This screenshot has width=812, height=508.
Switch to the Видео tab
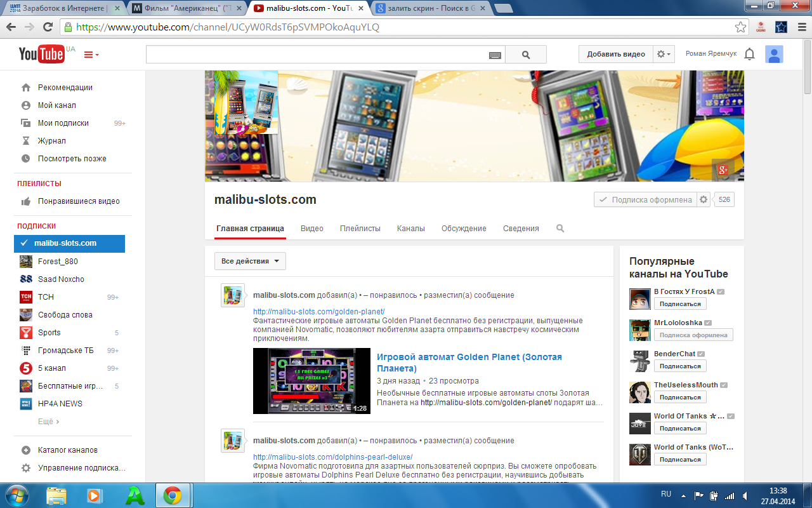(x=312, y=229)
